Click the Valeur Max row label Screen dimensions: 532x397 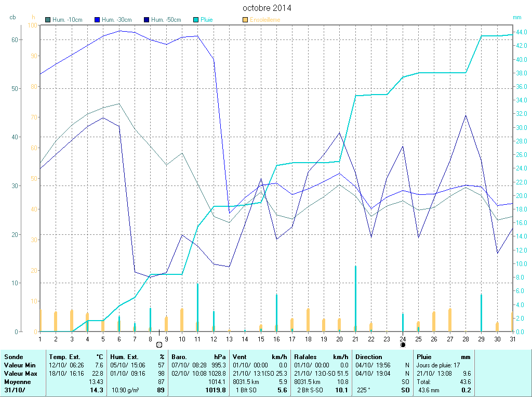click(21, 374)
